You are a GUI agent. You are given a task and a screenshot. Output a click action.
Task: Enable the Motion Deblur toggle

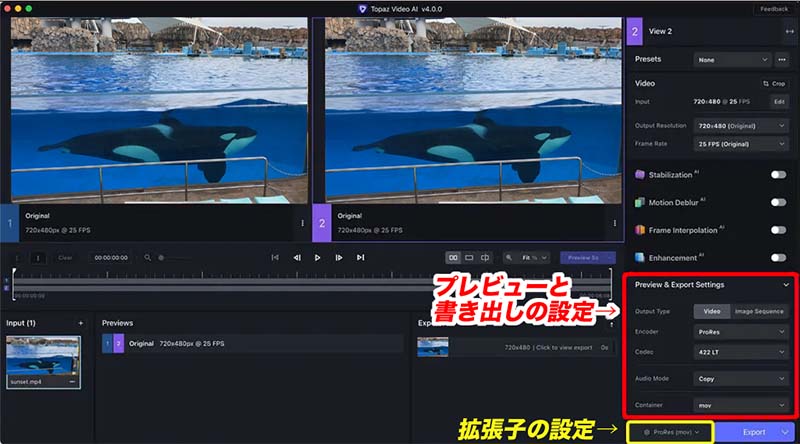tap(779, 203)
